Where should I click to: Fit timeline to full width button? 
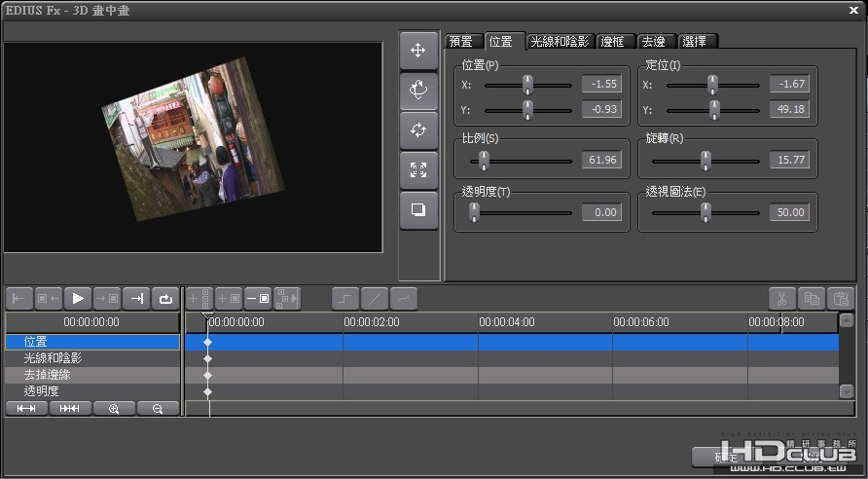[26, 409]
